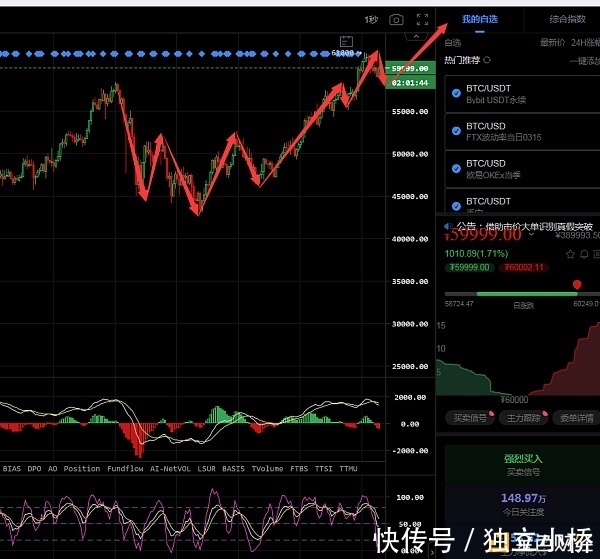Select the TTMU indicator
This screenshot has height=559, width=600.
coord(348,469)
